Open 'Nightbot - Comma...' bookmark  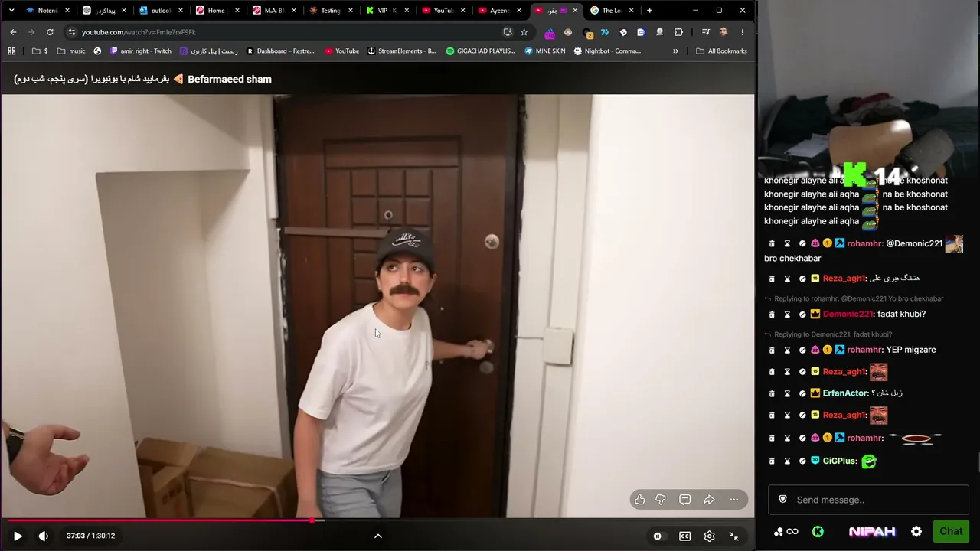[x=607, y=51]
